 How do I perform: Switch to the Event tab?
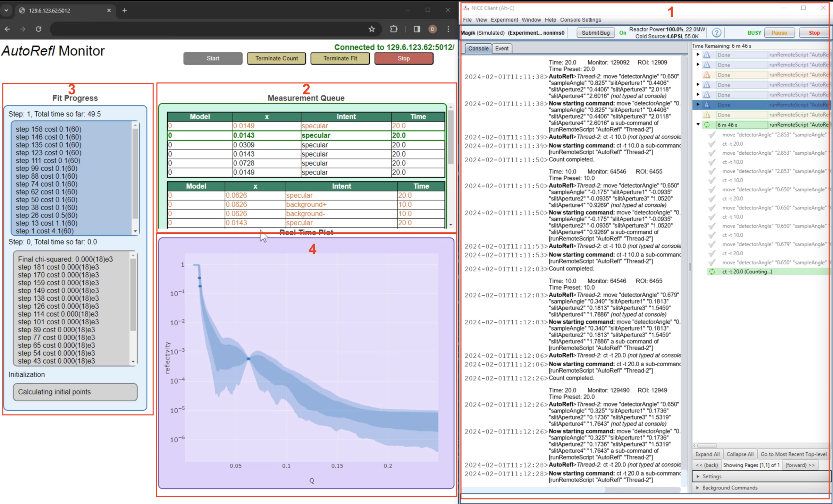(502, 49)
